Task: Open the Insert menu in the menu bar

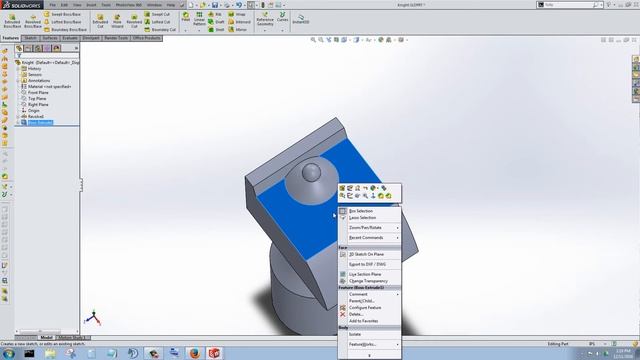Action: (91, 5)
